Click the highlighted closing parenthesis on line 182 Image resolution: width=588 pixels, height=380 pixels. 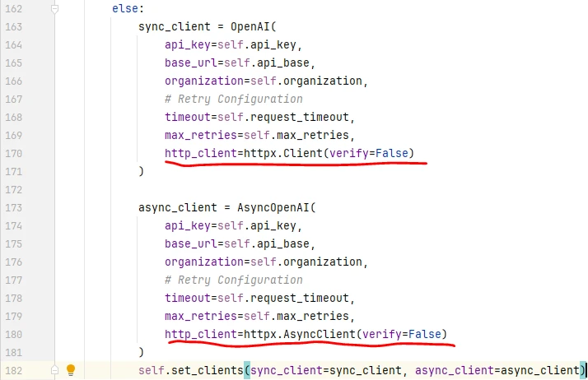(582, 370)
